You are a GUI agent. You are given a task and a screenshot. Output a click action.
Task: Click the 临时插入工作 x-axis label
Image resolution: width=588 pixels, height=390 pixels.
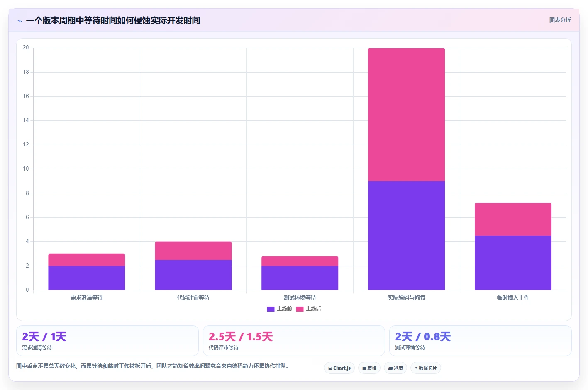pos(513,297)
